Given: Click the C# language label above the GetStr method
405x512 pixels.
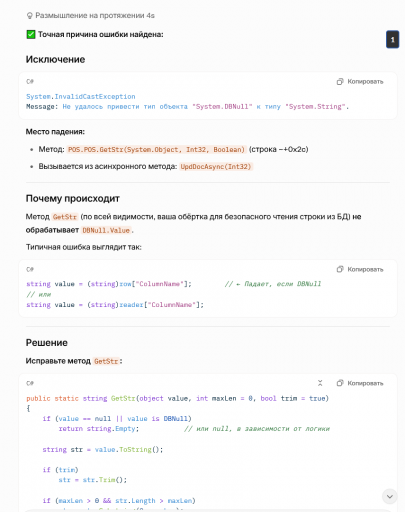Looking at the screenshot, I should [30, 383].
